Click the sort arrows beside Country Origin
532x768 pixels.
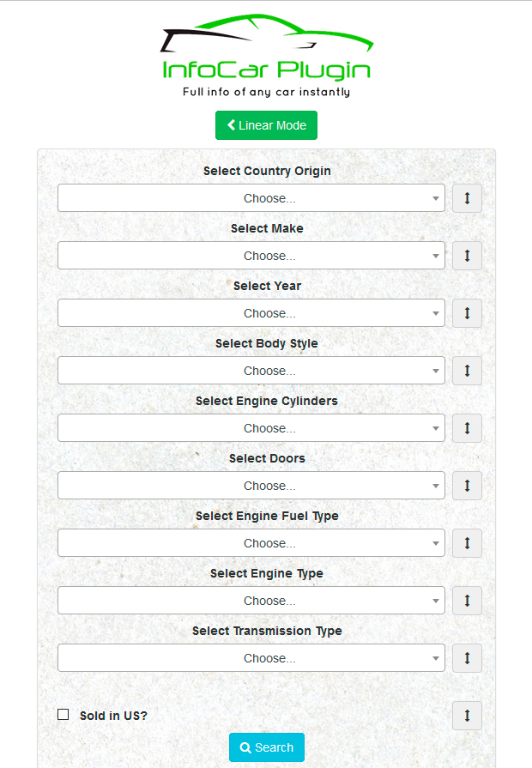pos(467,198)
